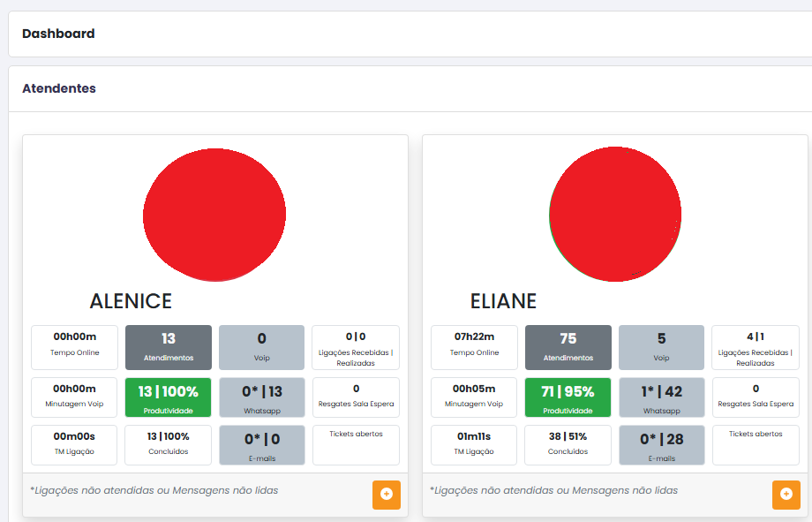Click the Dashboard header title
The height and width of the screenshot is (522, 812).
pyautogui.click(x=58, y=34)
